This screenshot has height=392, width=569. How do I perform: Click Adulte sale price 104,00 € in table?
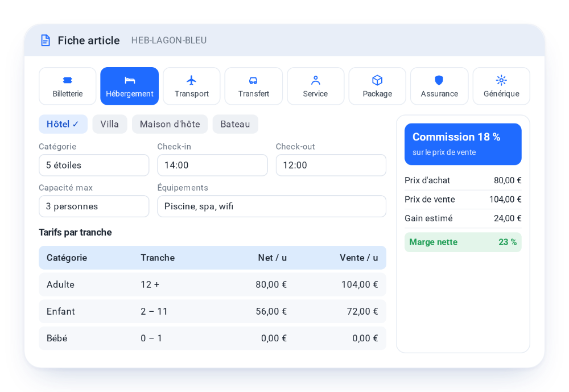point(360,284)
